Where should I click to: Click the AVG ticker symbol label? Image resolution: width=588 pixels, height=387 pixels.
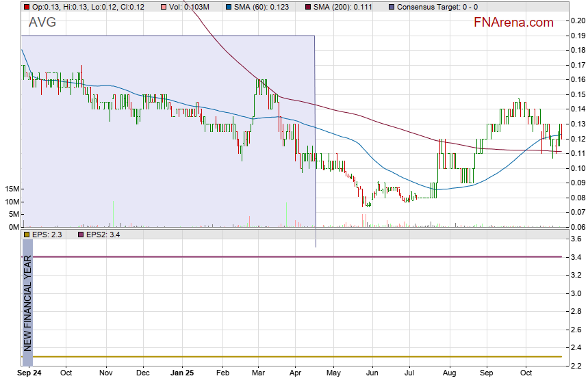coord(42,23)
